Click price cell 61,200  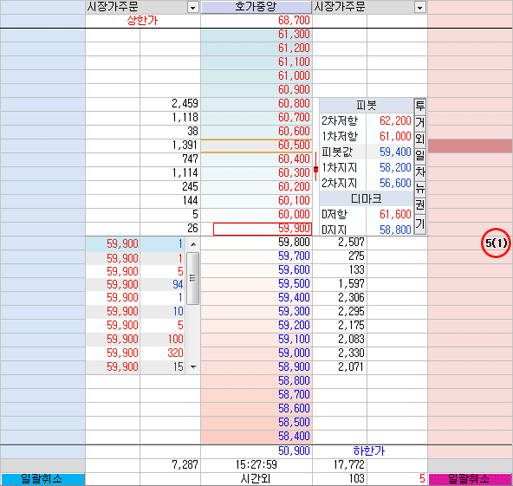tap(256, 48)
